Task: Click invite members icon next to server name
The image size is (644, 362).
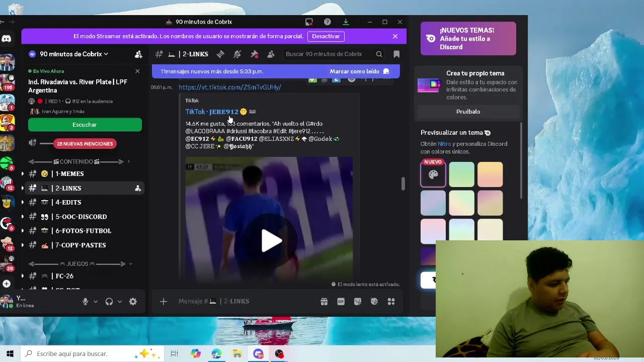Action: pyautogui.click(x=138, y=54)
